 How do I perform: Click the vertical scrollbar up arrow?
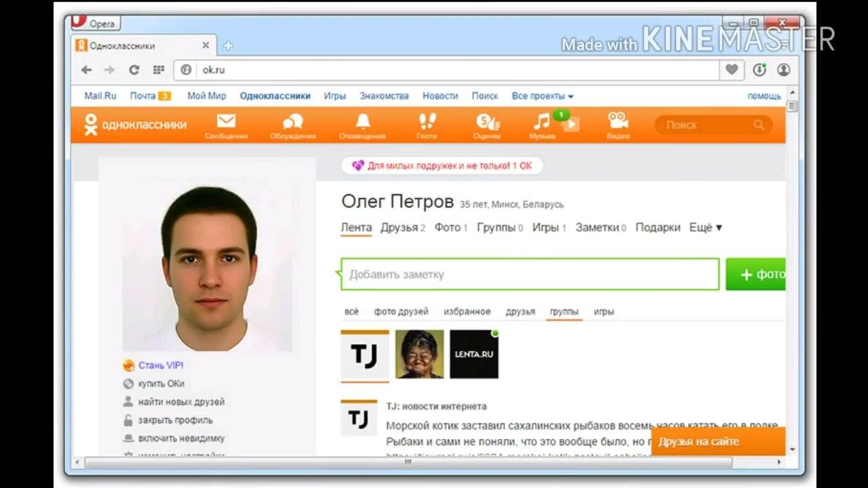pos(792,94)
